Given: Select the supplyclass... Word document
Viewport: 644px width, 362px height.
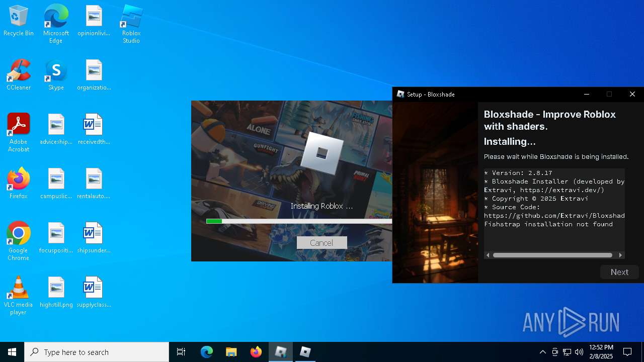Looking at the screenshot, I should (x=94, y=293).
